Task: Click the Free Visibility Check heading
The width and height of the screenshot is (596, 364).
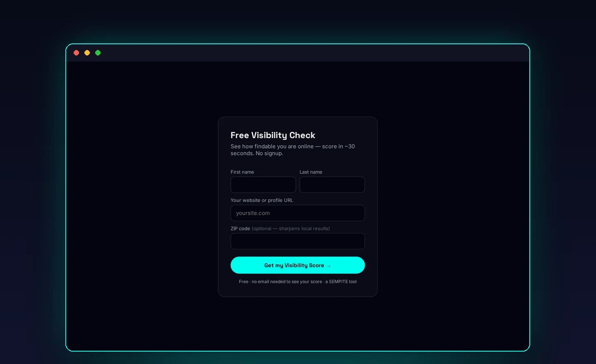Action: tap(273, 135)
